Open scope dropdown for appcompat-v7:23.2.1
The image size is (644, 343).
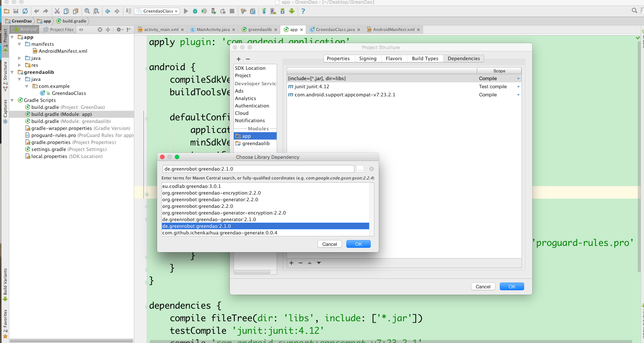[x=518, y=95]
